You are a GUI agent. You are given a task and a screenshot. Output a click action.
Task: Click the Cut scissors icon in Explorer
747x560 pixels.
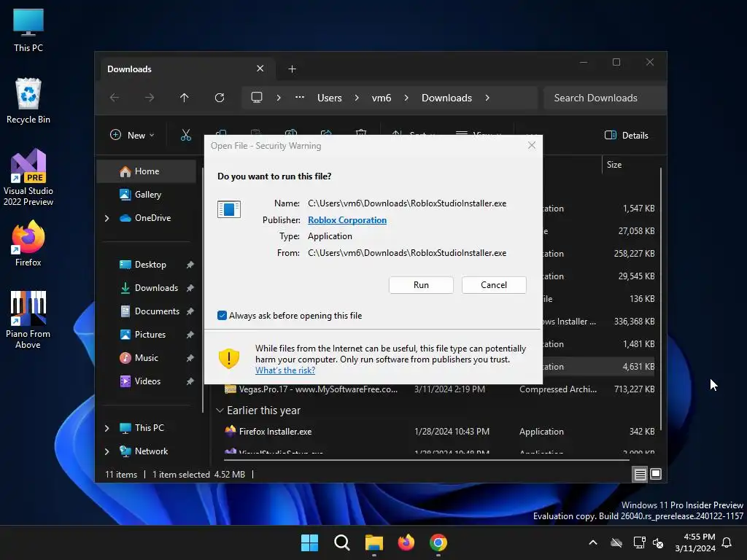186,135
